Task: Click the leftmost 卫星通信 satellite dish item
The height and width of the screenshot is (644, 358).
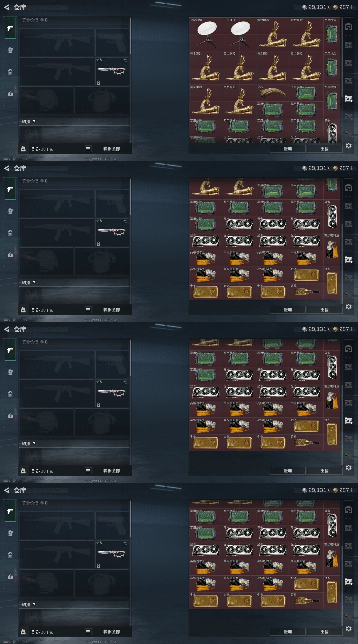Action: 206,34
